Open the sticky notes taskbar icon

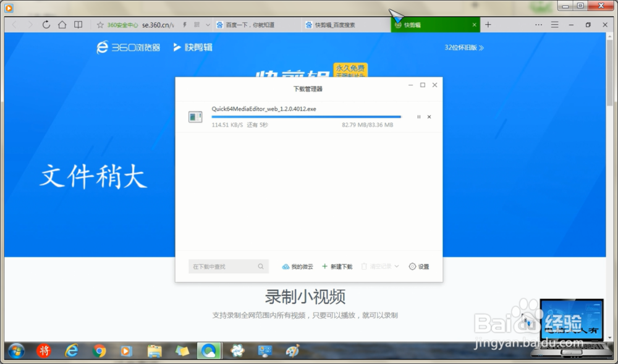click(x=182, y=350)
